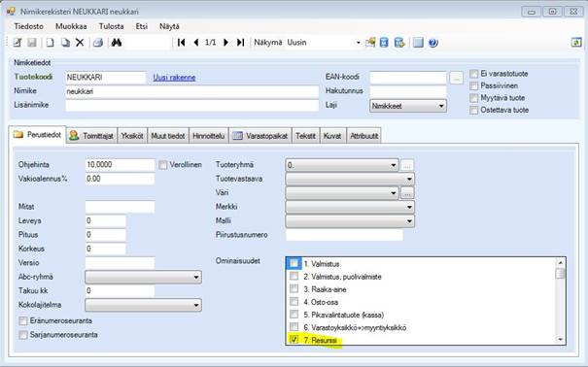Click the folder icon right of Näkymä dropdown

pyautogui.click(x=370, y=43)
